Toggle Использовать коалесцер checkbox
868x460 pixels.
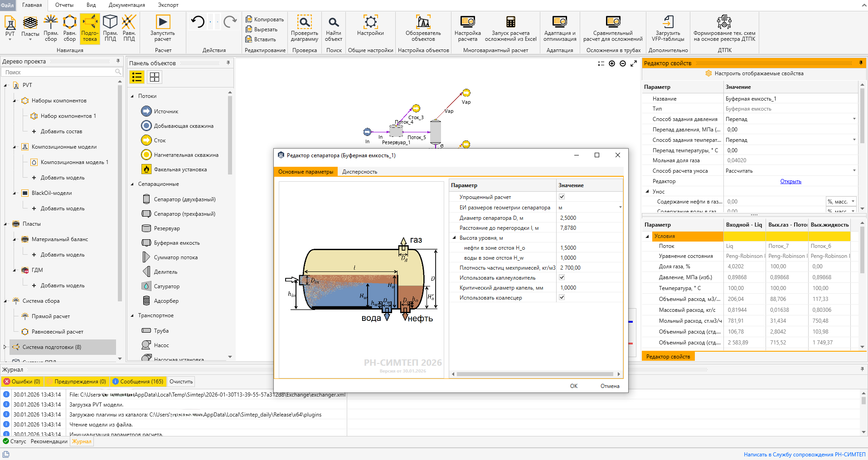click(562, 297)
